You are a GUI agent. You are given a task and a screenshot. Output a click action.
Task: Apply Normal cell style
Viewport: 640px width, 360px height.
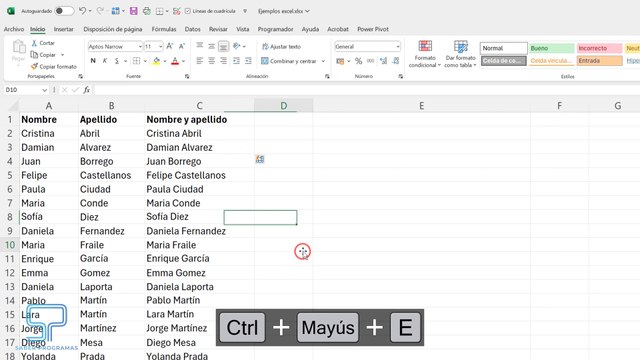(x=504, y=48)
